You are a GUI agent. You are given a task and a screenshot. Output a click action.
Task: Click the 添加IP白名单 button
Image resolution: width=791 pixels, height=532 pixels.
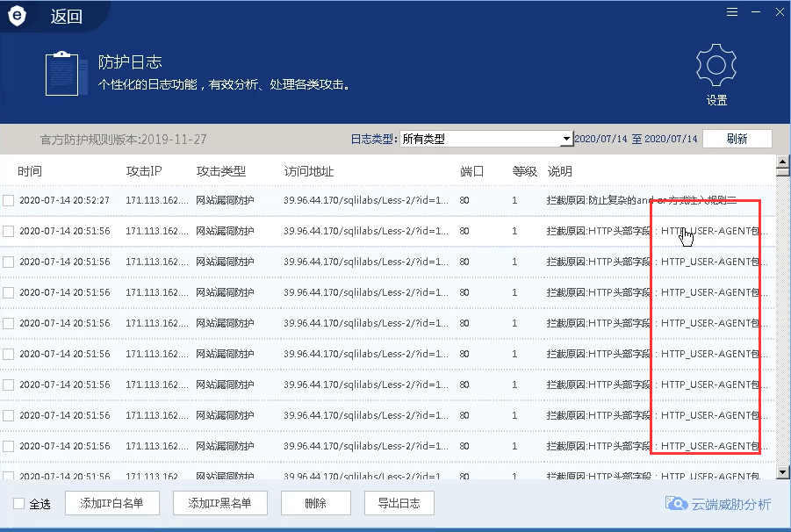point(112,503)
